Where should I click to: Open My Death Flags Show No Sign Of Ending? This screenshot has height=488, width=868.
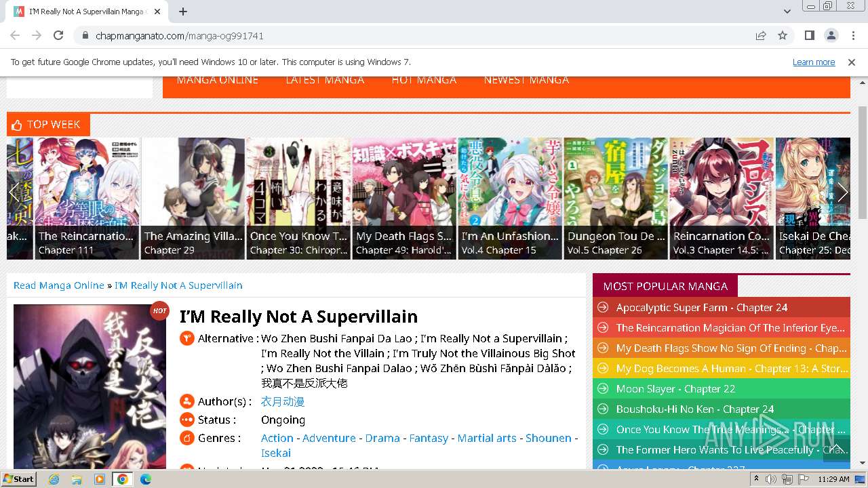point(732,348)
